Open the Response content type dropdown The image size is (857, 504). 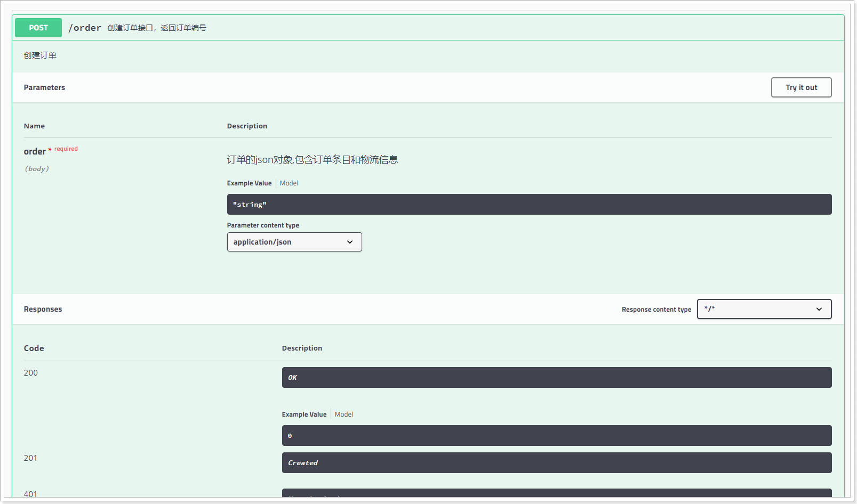(764, 309)
